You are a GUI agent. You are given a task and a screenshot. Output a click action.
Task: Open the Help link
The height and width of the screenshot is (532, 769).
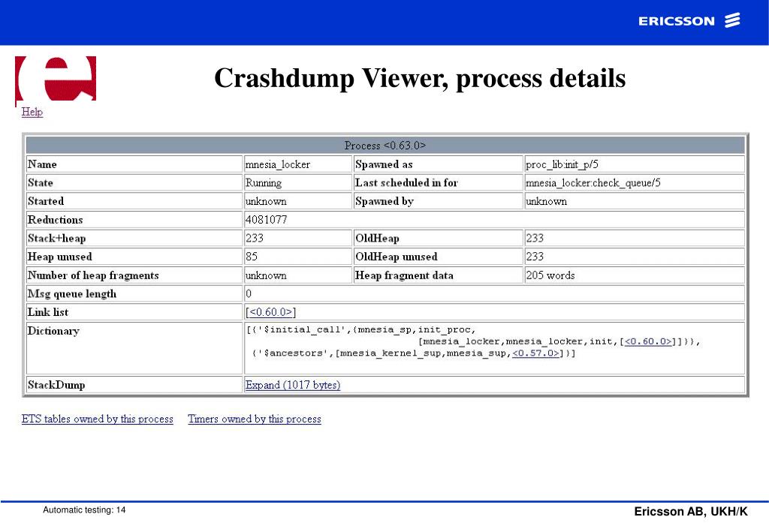coord(32,113)
